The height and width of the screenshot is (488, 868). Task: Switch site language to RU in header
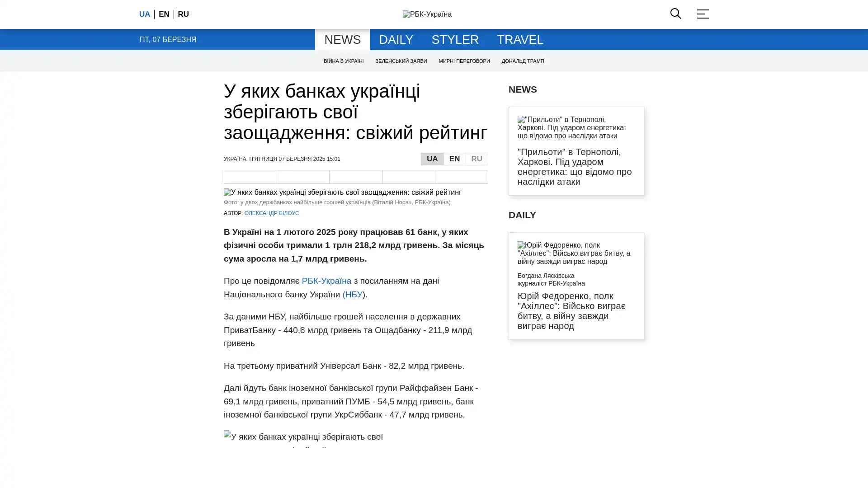pos(184,14)
